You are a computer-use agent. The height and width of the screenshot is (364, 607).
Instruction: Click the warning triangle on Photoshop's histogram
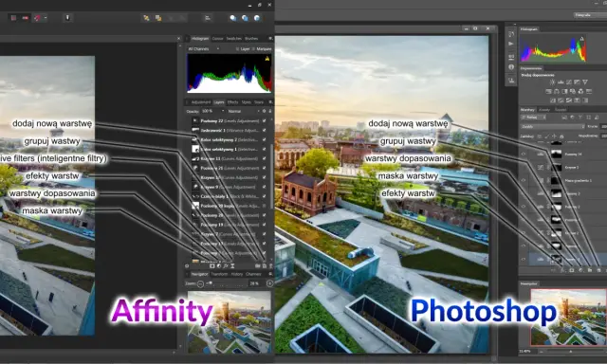click(581, 39)
